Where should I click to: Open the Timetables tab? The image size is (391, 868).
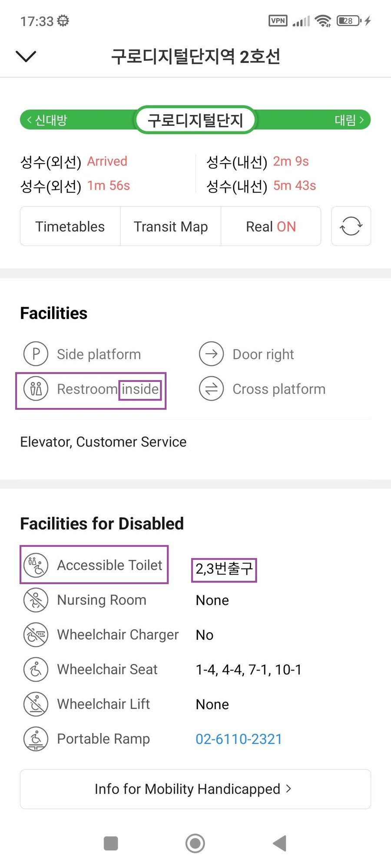[x=70, y=226]
